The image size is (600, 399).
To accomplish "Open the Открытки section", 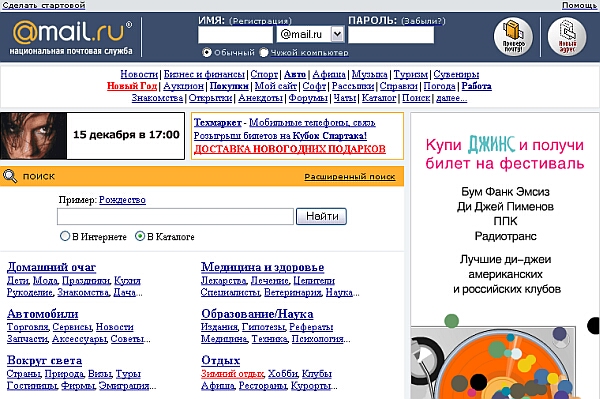I will tap(210, 98).
